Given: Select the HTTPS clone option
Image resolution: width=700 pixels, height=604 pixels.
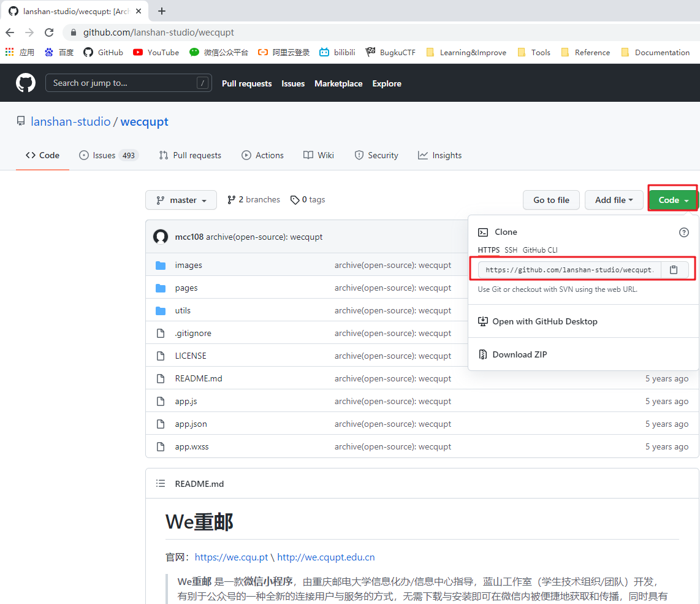Looking at the screenshot, I should [489, 250].
